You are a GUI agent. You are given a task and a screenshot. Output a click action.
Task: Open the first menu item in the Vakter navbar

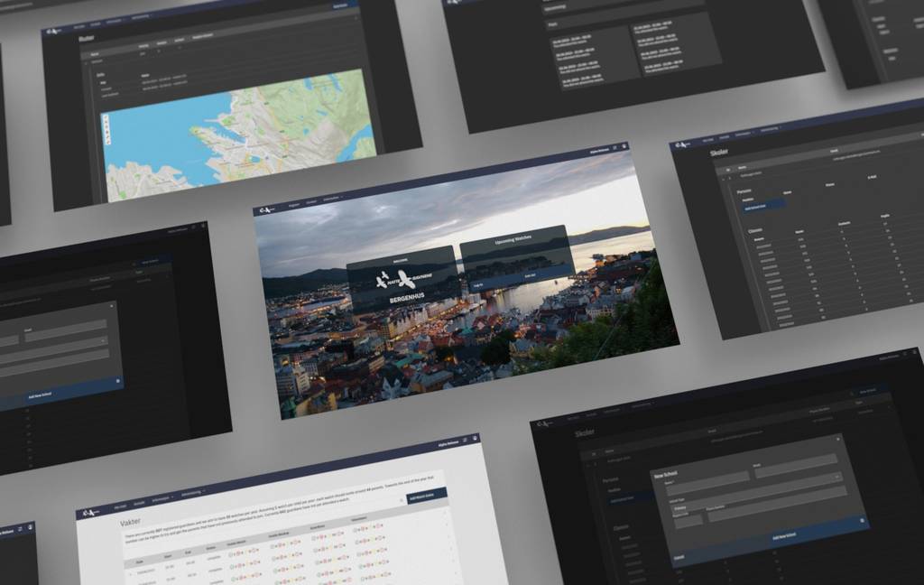tap(120, 503)
